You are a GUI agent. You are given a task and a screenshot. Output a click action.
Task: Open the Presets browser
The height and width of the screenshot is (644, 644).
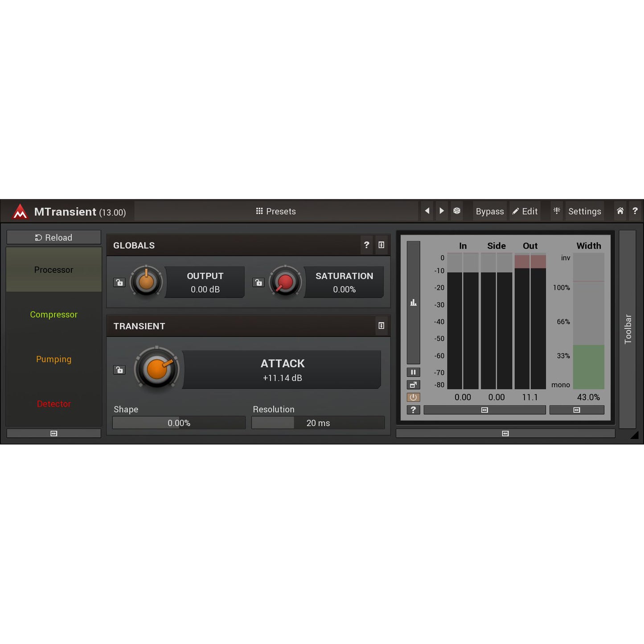(x=276, y=211)
